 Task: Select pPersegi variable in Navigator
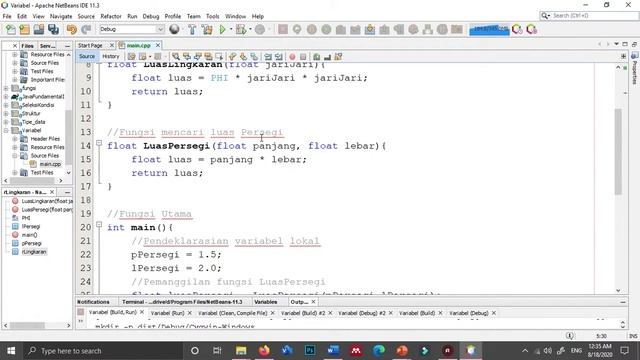pos(31,243)
